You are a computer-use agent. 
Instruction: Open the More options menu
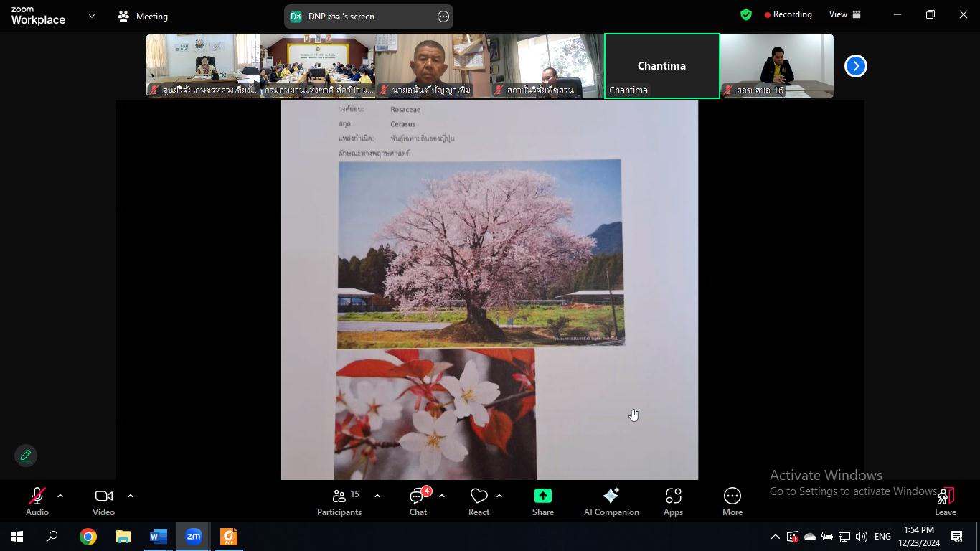point(732,501)
